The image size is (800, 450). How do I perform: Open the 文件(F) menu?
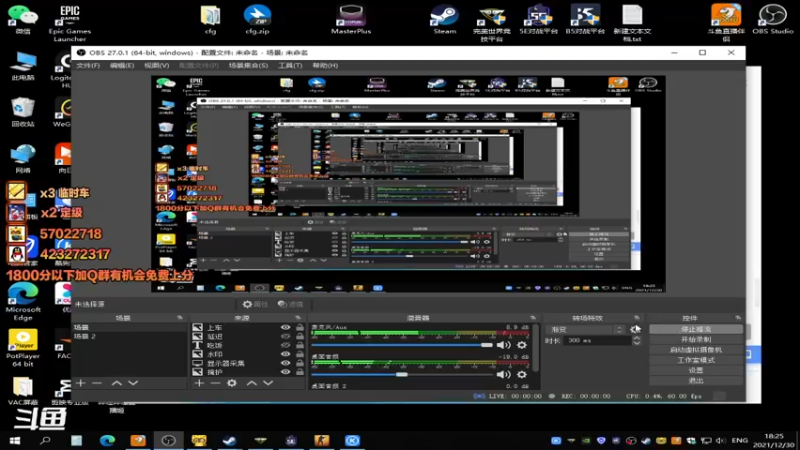pos(88,65)
